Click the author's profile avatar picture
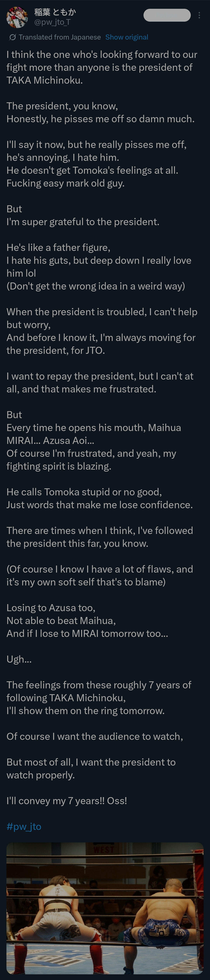The width and height of the screenshot is (210, 980). point(17,17)
